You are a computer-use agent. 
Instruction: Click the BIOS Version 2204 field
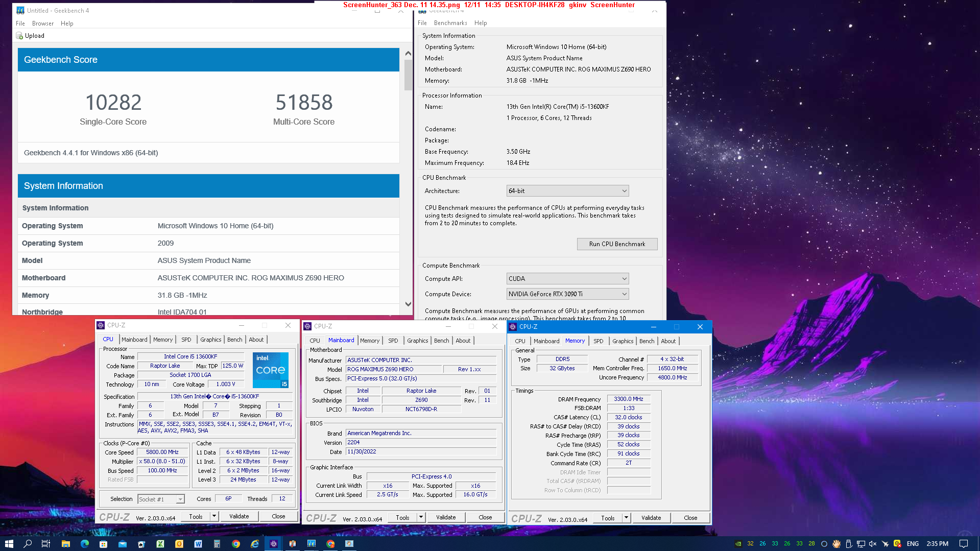click(421, 443)
